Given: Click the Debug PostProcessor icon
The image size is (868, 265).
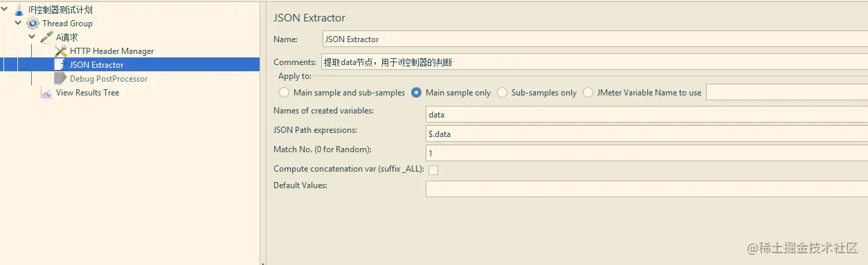Looking at the screenshot, I should [60, 79].
